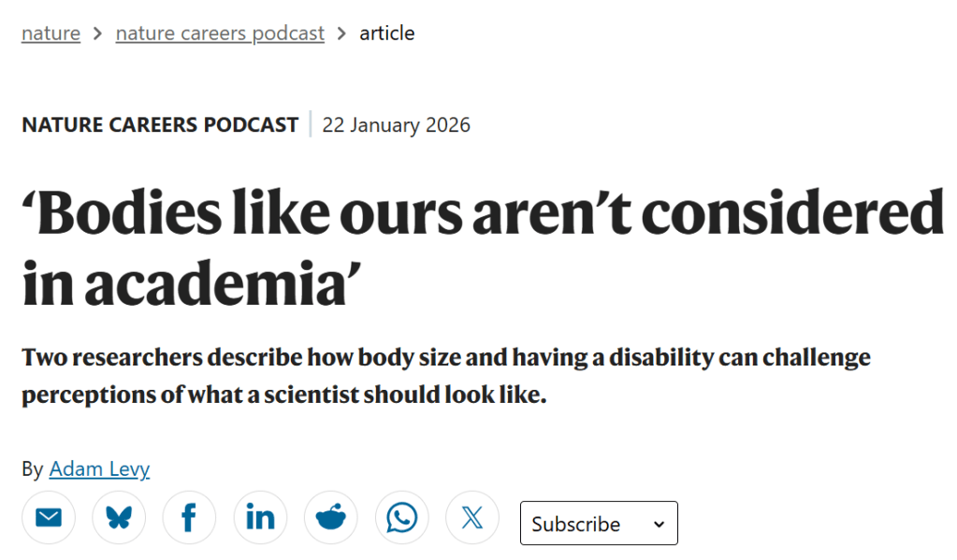
Task: Share the article on X
Action: 472,518
